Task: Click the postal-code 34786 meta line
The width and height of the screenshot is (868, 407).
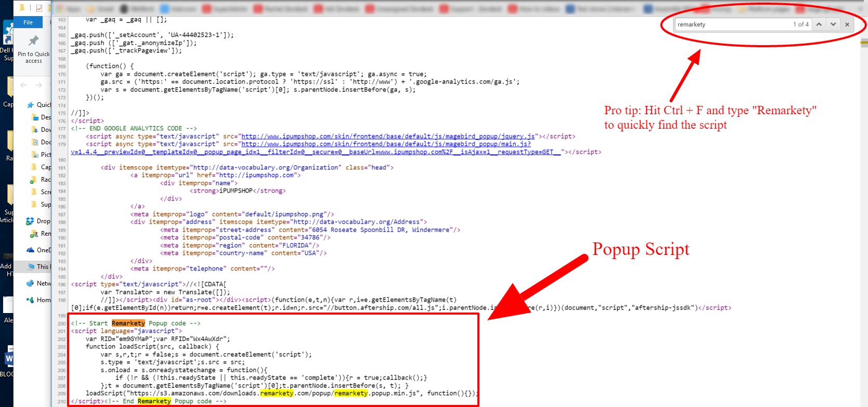Action: (245, 238)
